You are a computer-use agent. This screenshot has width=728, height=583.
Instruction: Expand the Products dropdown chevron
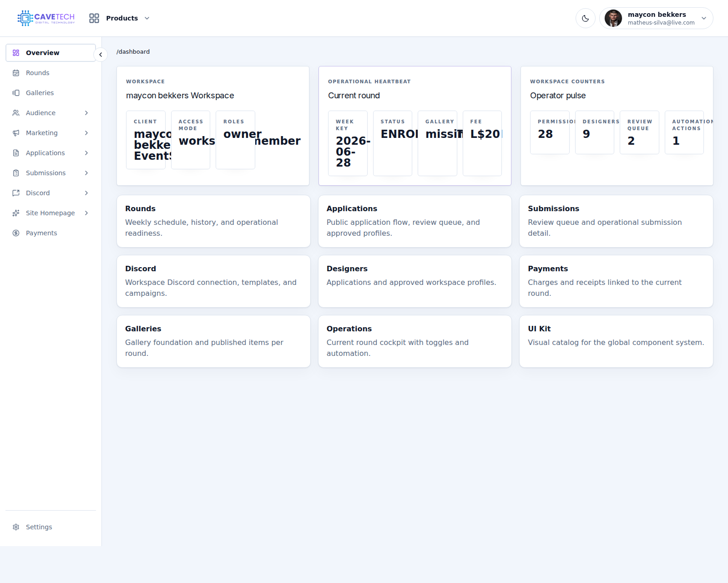tap(147, 18)
